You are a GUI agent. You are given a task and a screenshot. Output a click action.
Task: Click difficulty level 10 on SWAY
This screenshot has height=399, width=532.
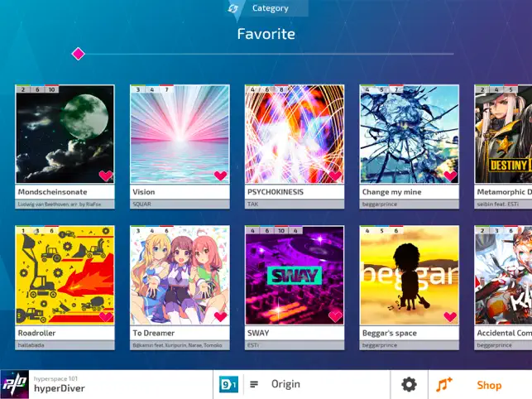tap(281, 231)
